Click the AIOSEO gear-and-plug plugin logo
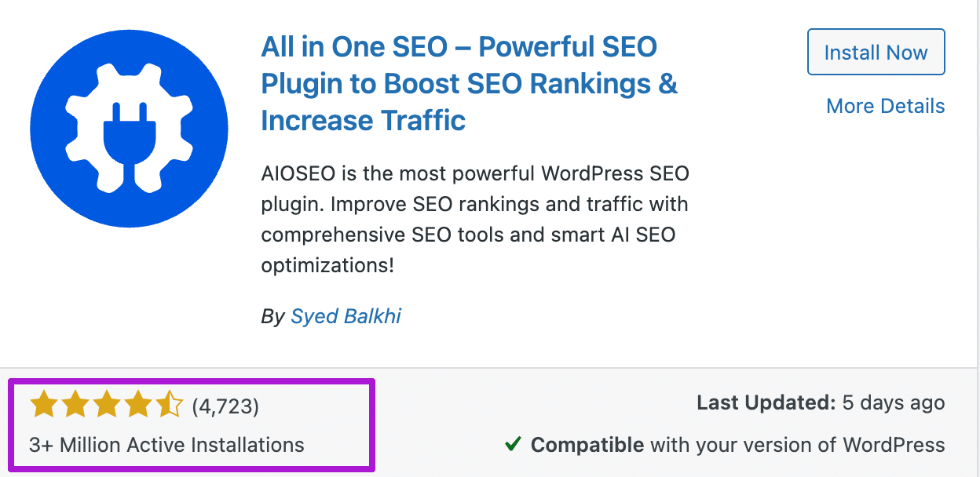Image resolution: width=980 pixels, height=477 pixels. click(x=128, y=128)
